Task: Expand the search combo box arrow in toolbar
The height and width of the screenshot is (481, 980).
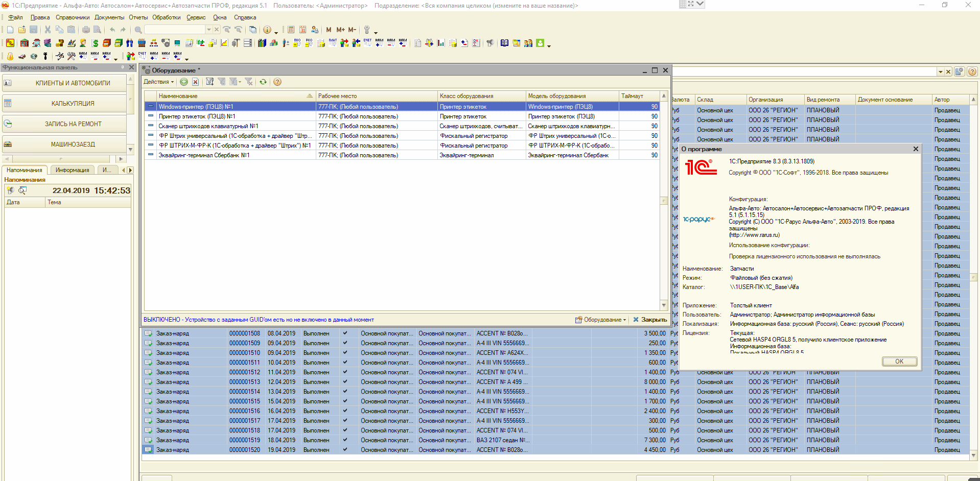Action: [208, 30]
